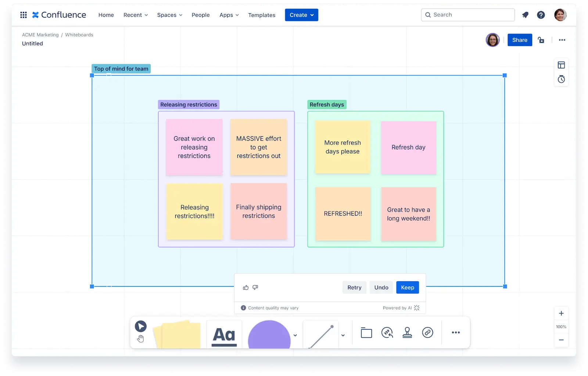Open the timer tool on right panel
The height and width of the screenshot is (376, 588).
(561, 79)
